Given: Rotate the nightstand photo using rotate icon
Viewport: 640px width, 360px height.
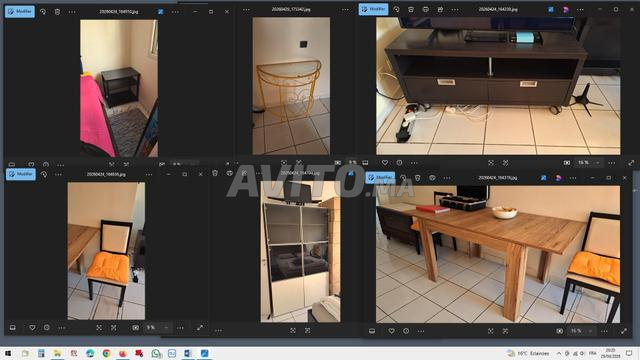Looking at the screenshot, I should pyautogui.click(x=43, y=12).
